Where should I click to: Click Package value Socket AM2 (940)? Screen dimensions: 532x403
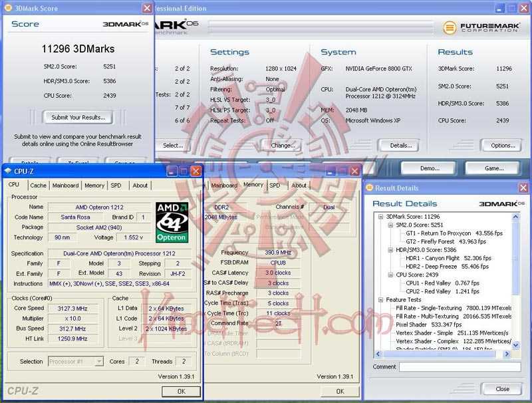99,227
